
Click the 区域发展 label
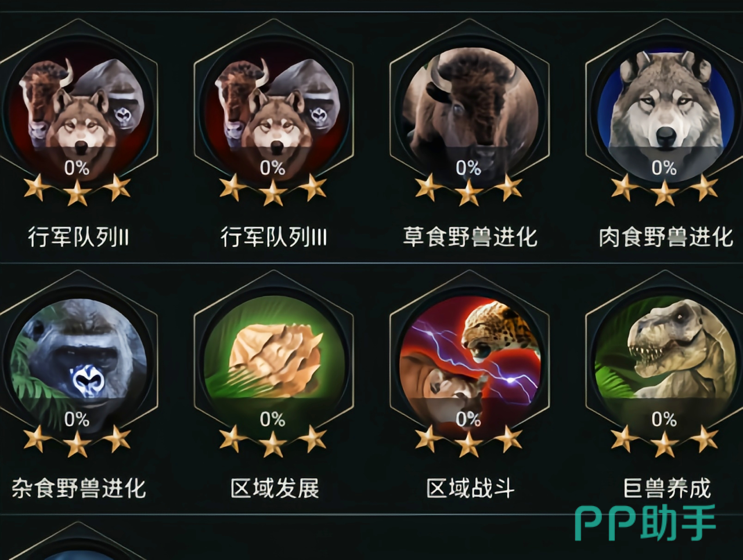[275, 488]
